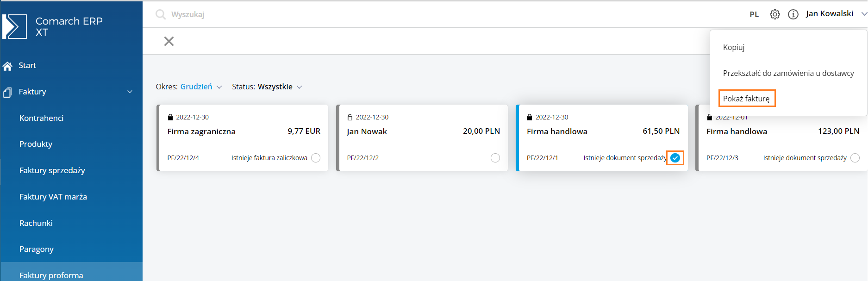Open settings via the gear icon
This screenshot has height=281, width=868.
(x=774, y=14)
